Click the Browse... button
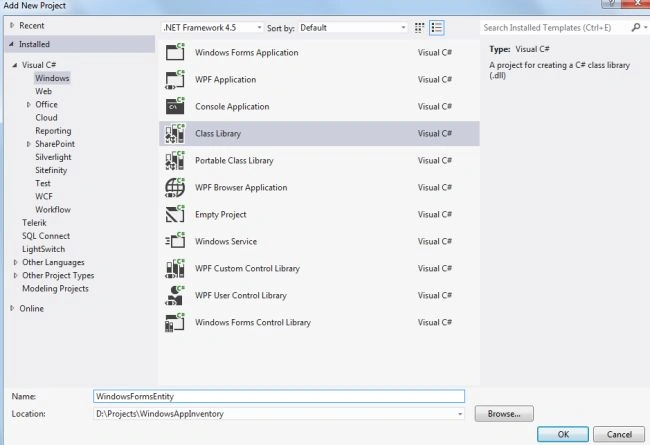 [504, 413]
